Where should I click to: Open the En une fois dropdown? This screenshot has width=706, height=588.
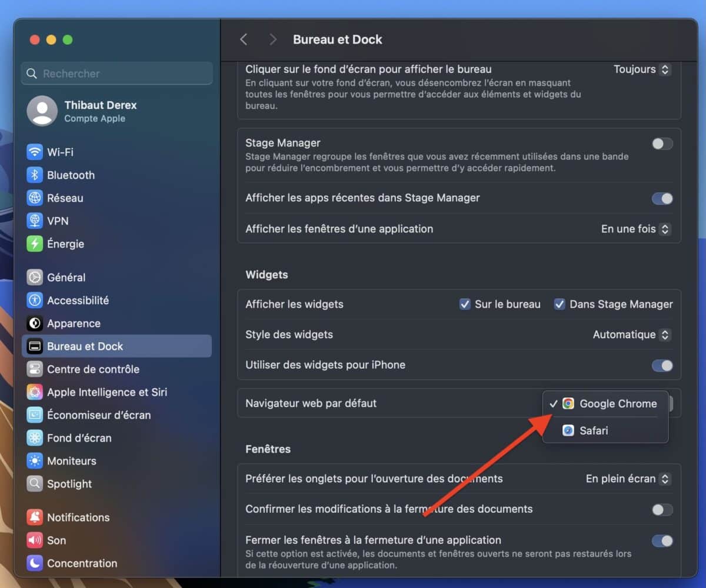[x=635, y=229]
